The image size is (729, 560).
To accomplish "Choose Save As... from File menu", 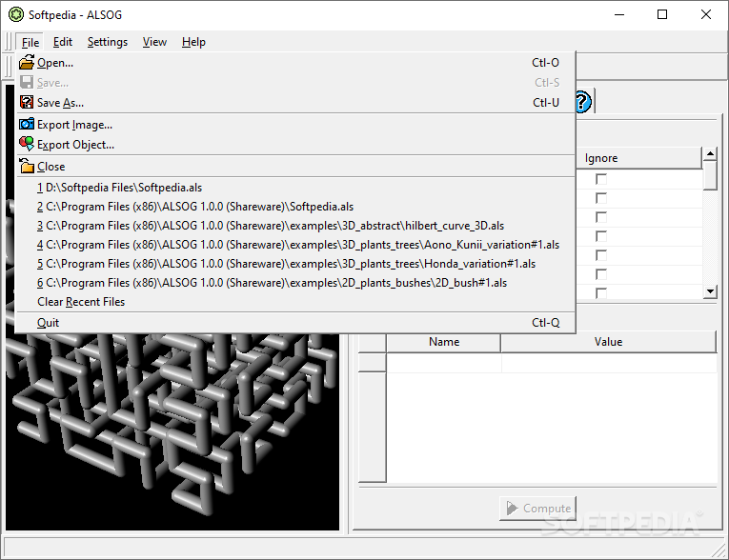I will click(295, 102).
